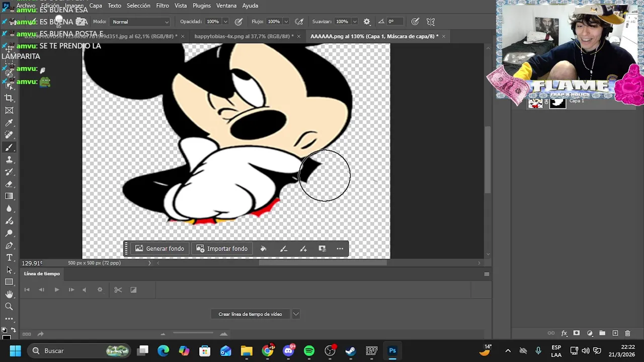Click the brush icon in contextual task bar
Screen dimensions: 644x362
point(283,248)
